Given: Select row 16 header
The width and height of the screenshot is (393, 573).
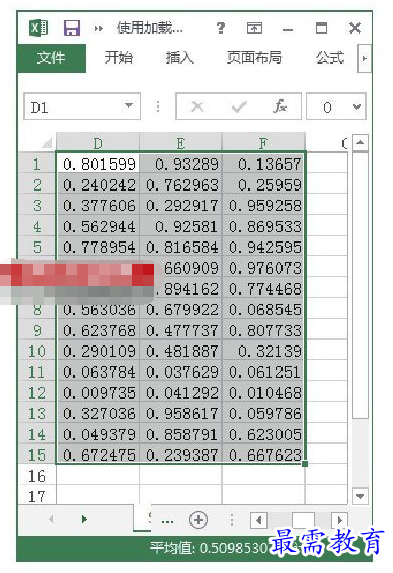Looking at the screenshot, I should click(37, 476).
